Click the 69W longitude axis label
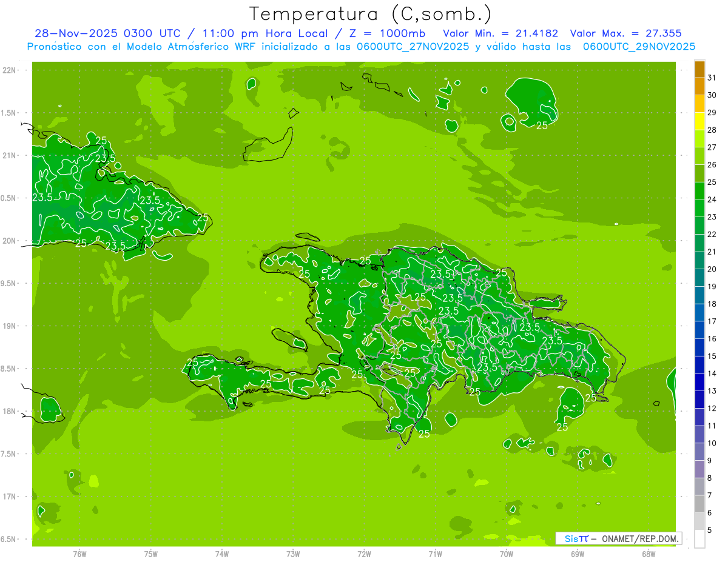The height and width of the screenshot is (562, 728). pyautogui.click(x=578, y=554)
